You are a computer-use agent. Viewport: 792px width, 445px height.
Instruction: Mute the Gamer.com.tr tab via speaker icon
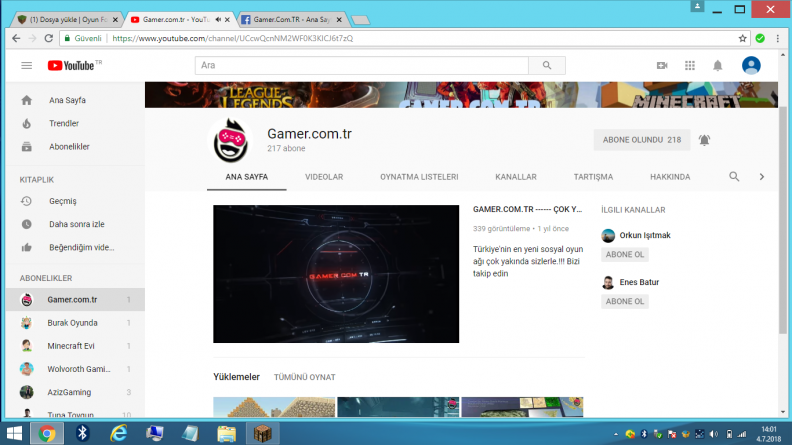(x=218, y=20)
